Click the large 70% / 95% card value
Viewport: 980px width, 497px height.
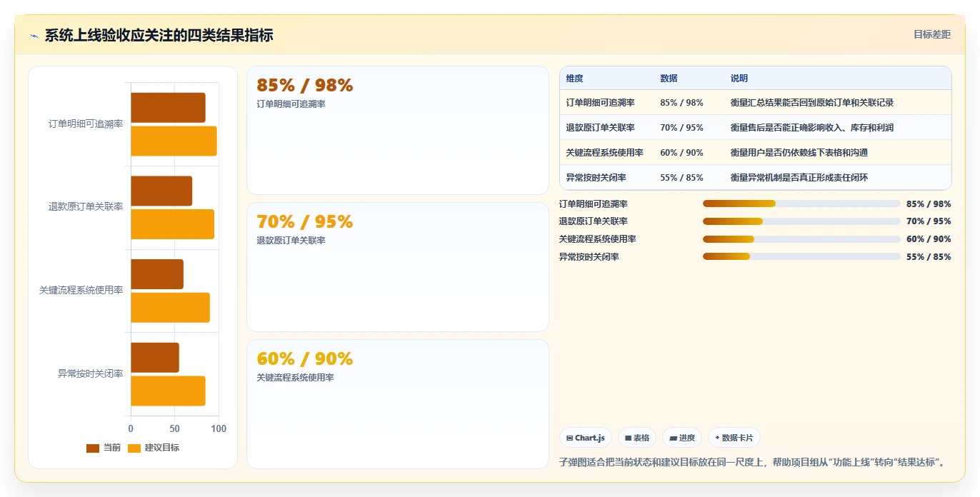pyautogui.click(x=305, y=222)
